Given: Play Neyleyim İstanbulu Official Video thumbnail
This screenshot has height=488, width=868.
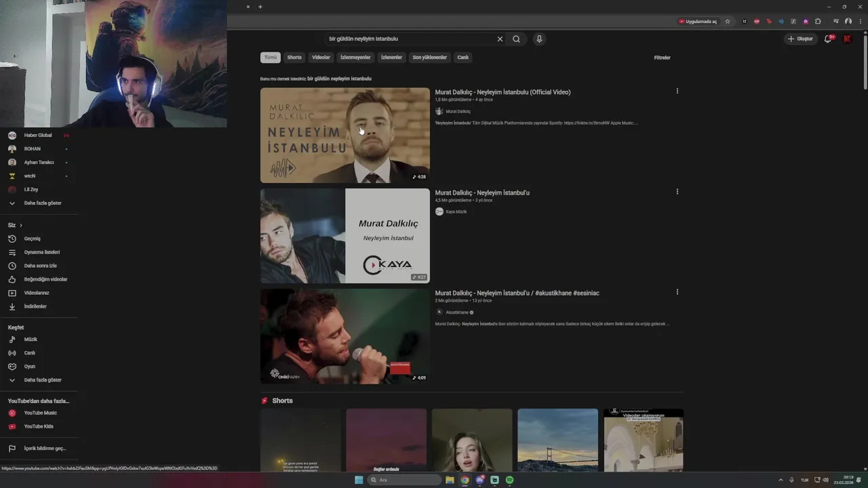Looking at the screenshot, I should coord(345,135).
